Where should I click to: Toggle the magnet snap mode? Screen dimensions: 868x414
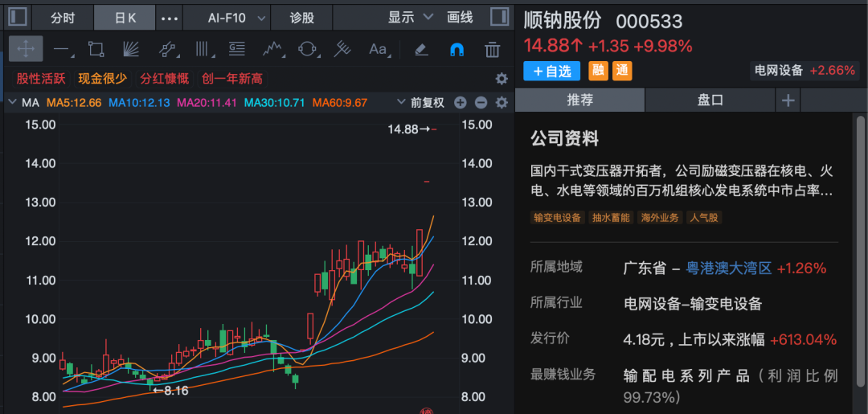457,49
